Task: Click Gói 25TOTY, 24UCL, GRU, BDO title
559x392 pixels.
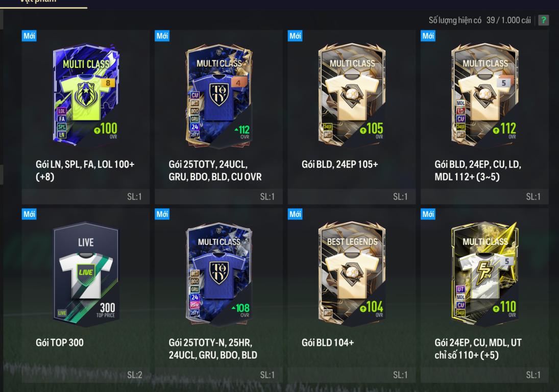Action: (x=215, y=170)
